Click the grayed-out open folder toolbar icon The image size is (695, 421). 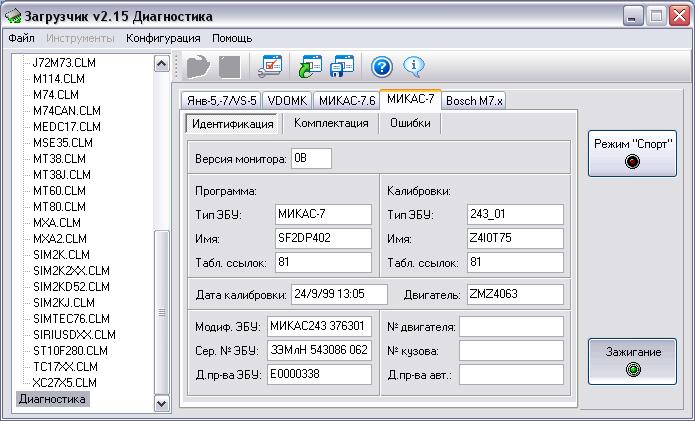(x=198, y=66)
